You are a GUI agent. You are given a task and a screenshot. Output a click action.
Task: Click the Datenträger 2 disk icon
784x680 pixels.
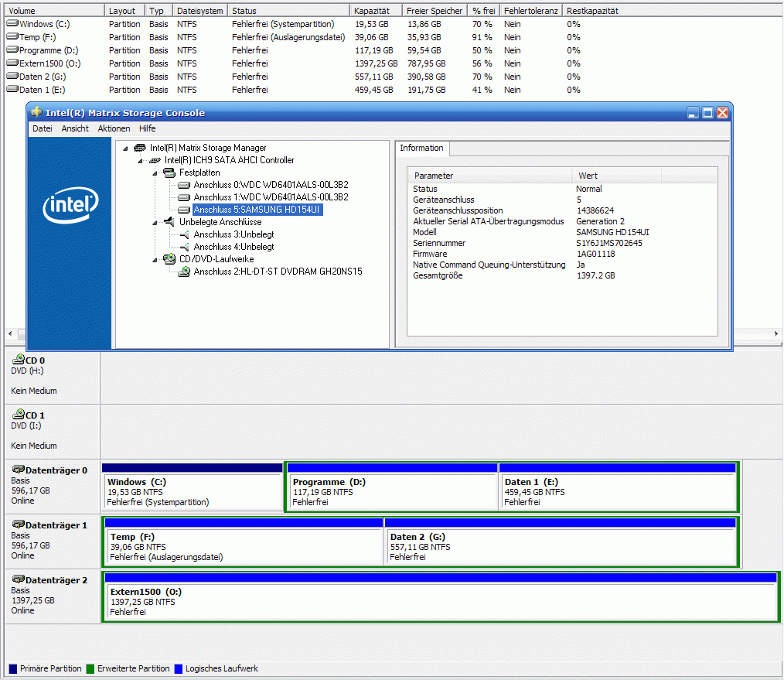click(19, 579)
